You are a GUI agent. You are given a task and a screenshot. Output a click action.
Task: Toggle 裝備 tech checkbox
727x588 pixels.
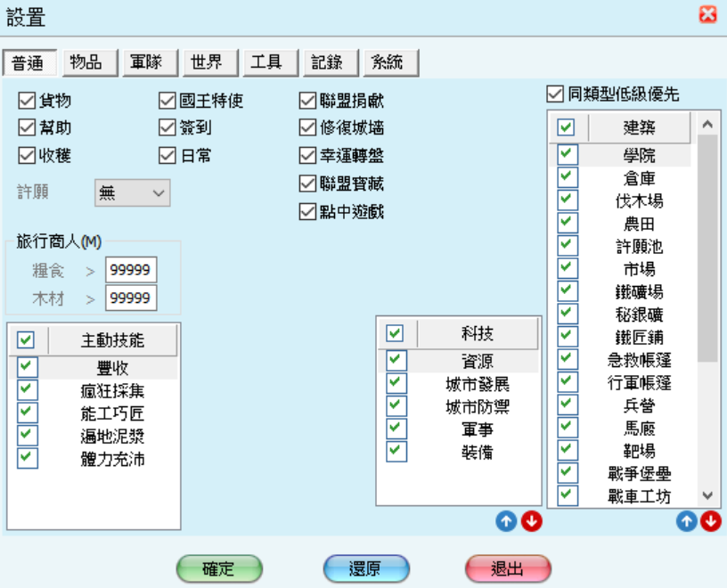point(396,451)
